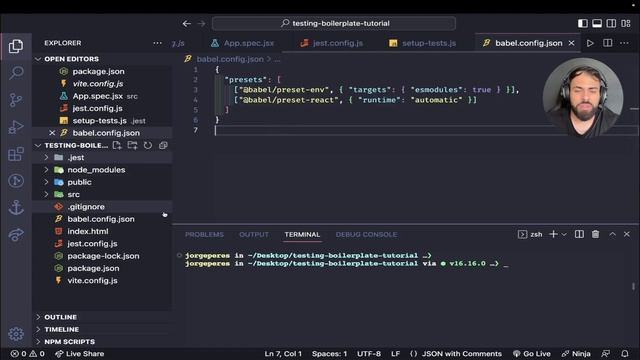Click the New File icon in explorer
Screen dimensions: 640x360
pos(117,145)
